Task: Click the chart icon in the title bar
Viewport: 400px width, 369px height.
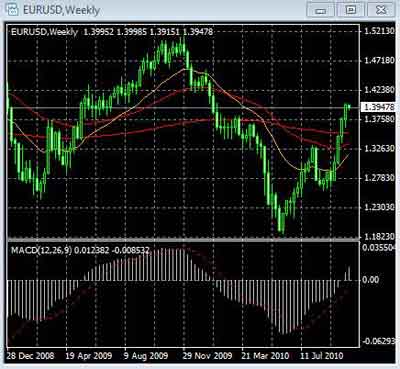Action: 12,10
